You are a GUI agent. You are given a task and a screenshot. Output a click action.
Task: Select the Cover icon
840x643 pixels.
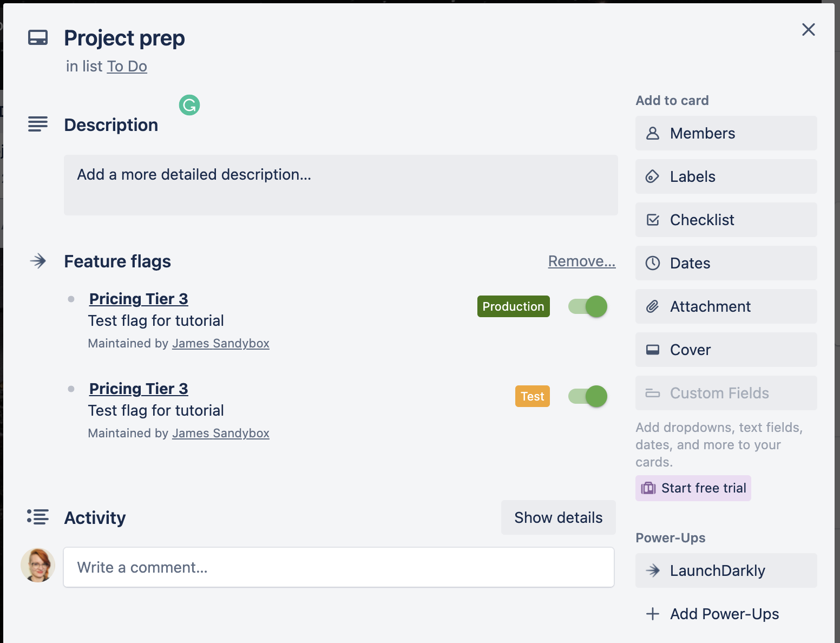click(653, 350)
